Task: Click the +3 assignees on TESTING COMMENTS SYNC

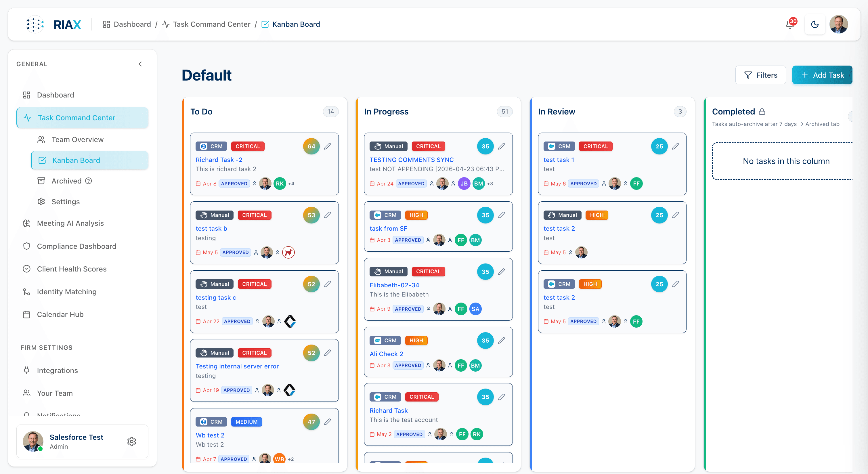Action: pos(490,184)
